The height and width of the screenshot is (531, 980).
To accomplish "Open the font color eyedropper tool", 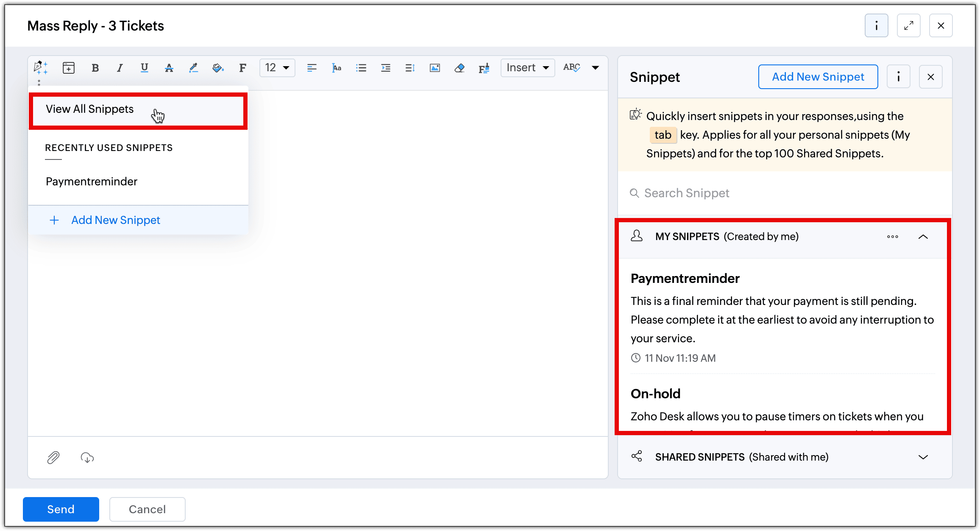I will tap(193, 68).
